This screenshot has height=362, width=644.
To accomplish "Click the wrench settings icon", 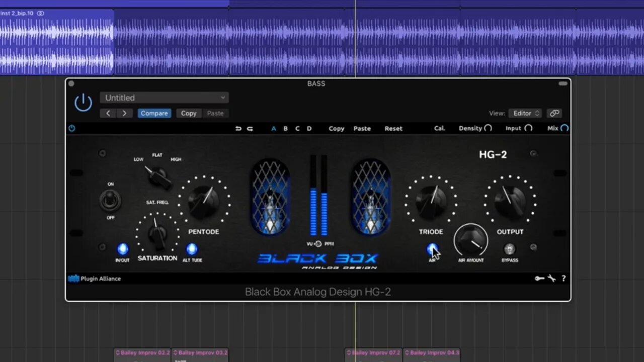I will click(x=551, y=279).
